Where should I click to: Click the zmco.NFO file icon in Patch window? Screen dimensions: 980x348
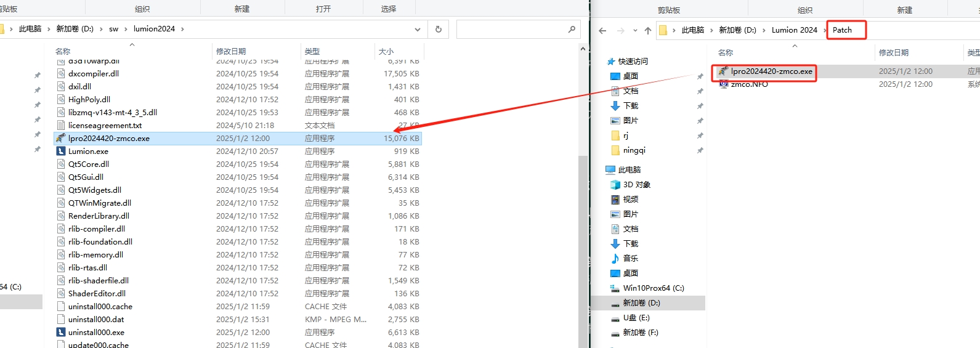724,84
